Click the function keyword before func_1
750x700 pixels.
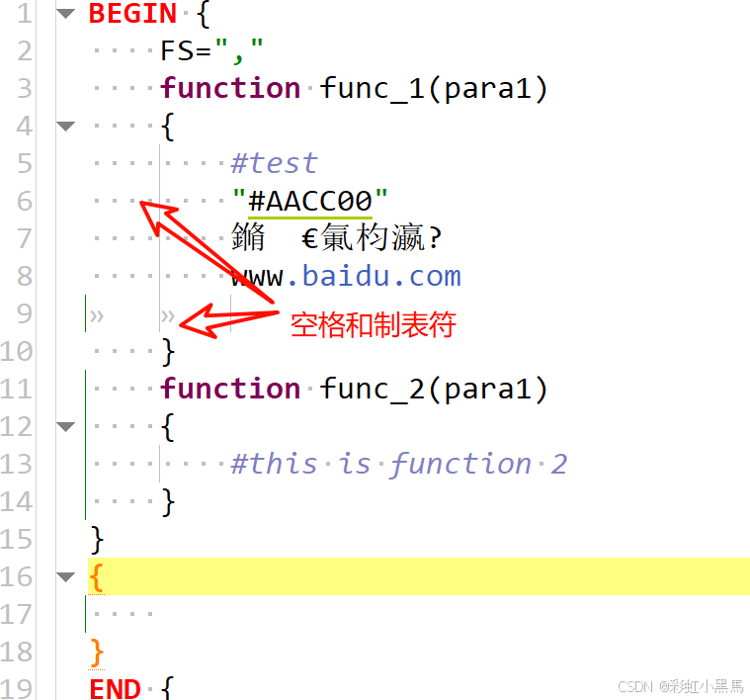(x=230, y=89)
